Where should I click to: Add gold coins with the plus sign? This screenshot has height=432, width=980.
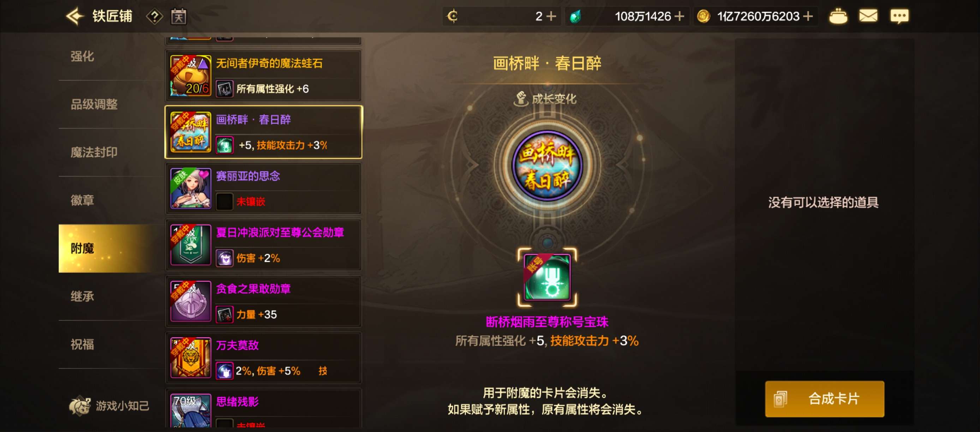click(808, 16)
